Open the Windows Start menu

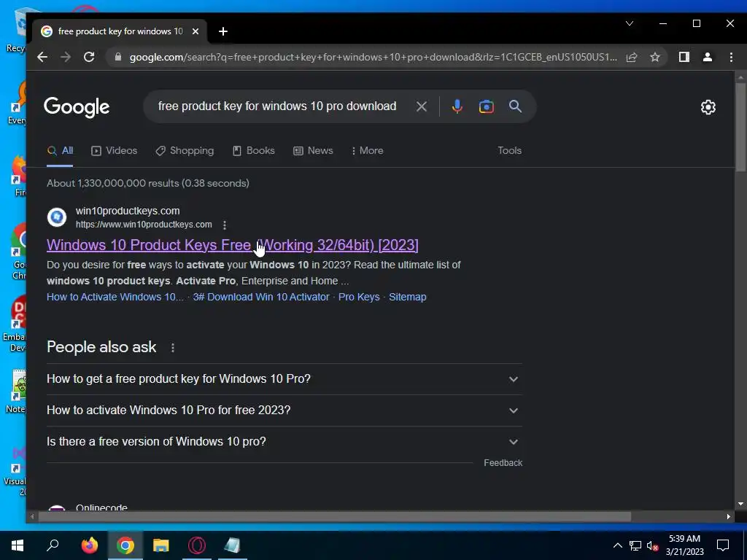coord(18,545)
